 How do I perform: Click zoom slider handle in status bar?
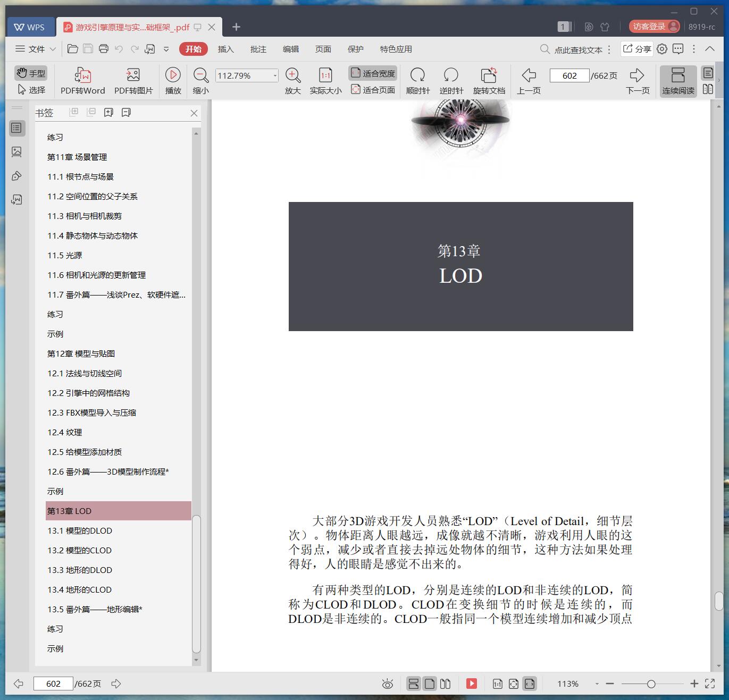pos(651,684)
